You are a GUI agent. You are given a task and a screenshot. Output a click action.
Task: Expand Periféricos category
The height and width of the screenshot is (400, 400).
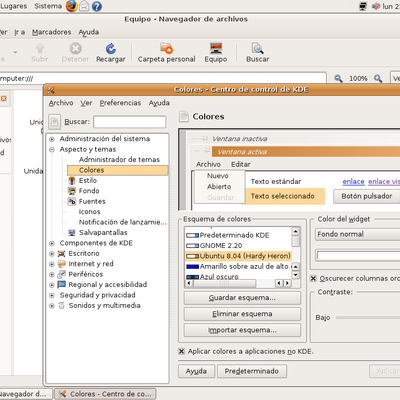[x=52, y=274]
